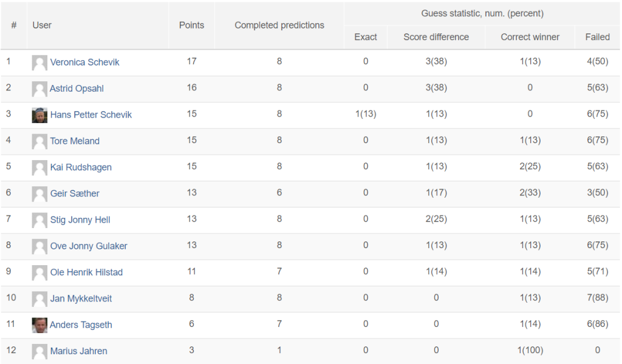Image resolution: width=622 pixels, height=364 pixels.
Task: Click Astrid Opsahl's avatar icon
Action: [39, 89]
